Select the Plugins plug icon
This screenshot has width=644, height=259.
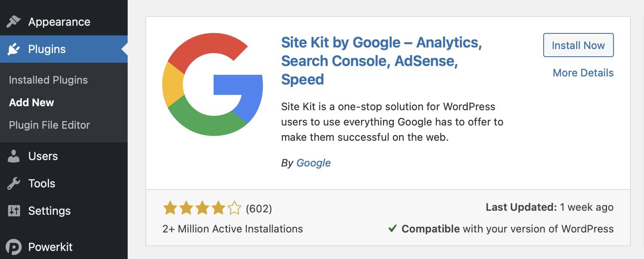pos(14,49)
